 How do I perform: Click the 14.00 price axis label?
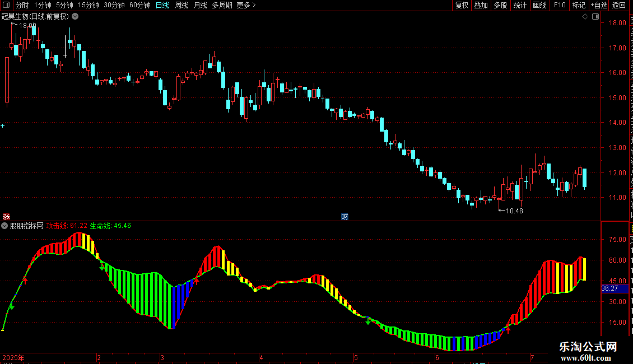pyautogui.click(x=617, y=123)
